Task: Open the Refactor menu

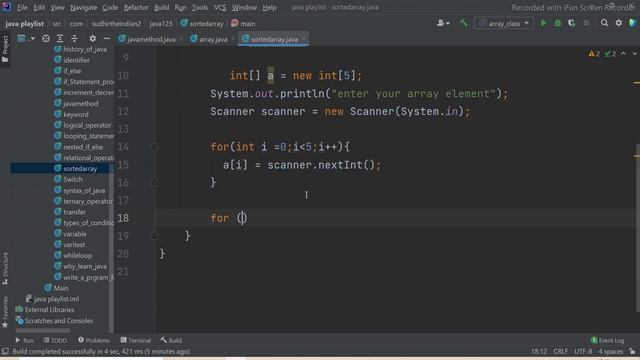Action: (136, 7)
